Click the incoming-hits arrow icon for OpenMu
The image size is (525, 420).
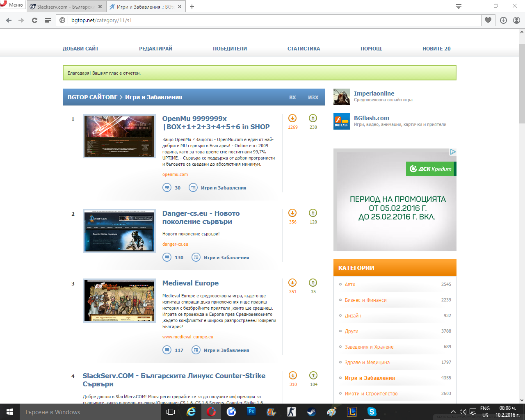click(292, 118)
